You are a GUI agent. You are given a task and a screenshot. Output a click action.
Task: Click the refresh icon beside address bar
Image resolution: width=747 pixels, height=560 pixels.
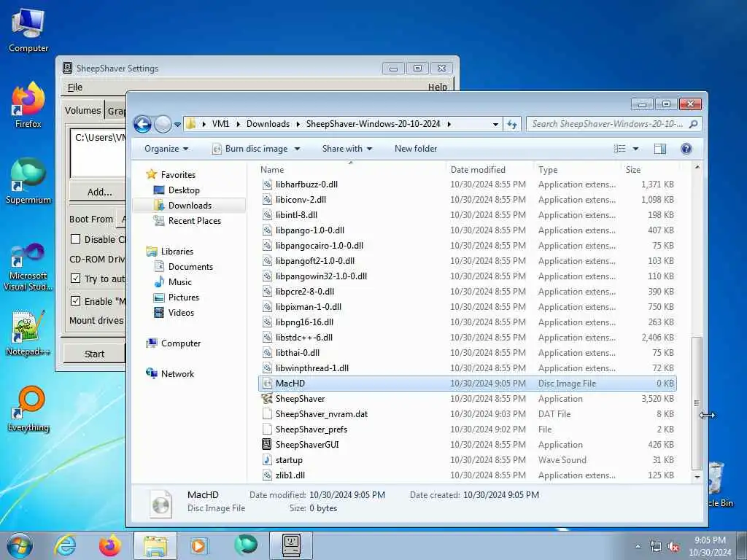click(x=512, y=124)
